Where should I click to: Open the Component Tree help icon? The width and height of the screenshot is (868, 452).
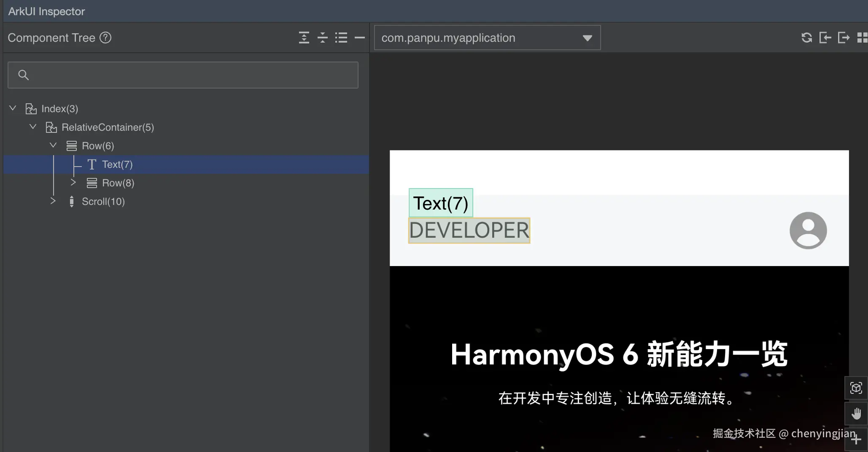105,38
